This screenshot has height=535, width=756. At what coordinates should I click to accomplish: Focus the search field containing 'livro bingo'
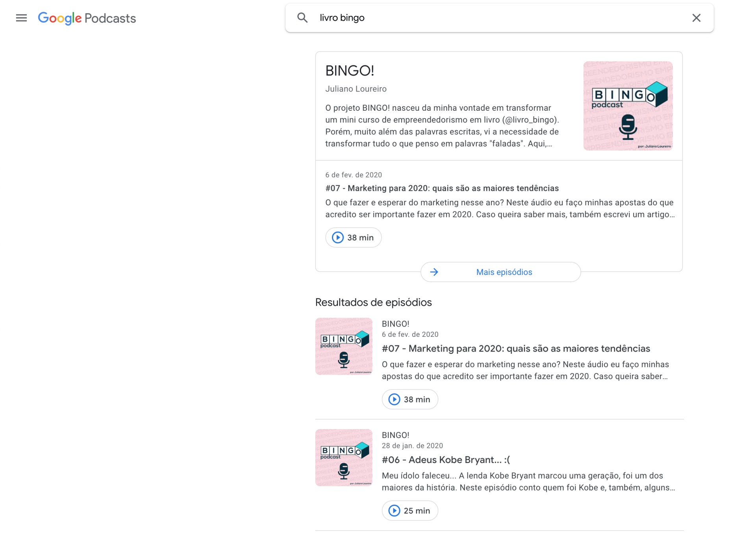pyautogui.click(x=499, y=18)
